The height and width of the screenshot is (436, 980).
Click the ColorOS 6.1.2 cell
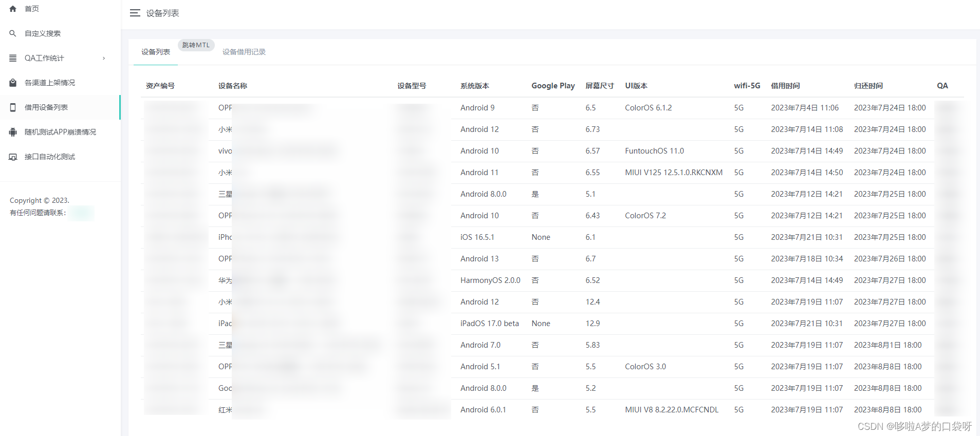649,108
